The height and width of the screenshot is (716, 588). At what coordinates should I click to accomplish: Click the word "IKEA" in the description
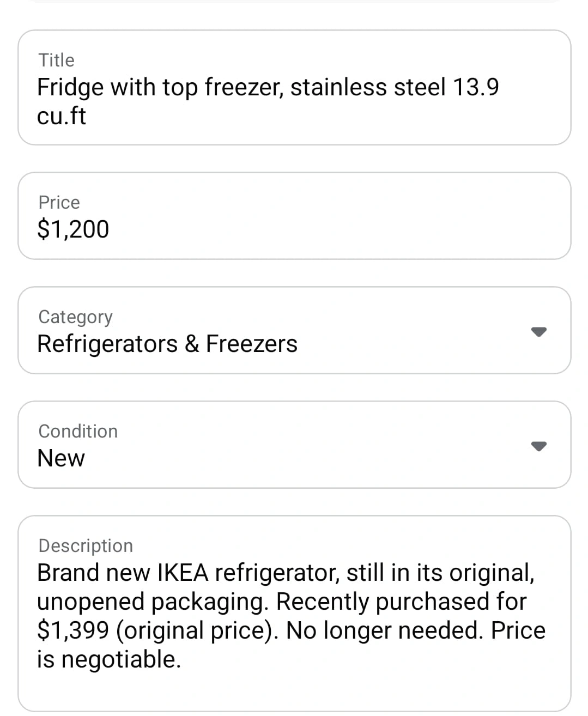coord(183,573)
